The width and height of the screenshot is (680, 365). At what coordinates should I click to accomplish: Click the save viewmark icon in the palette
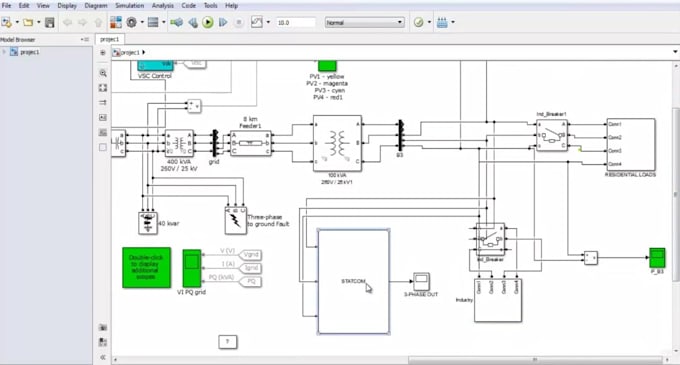tap(103, 342)
